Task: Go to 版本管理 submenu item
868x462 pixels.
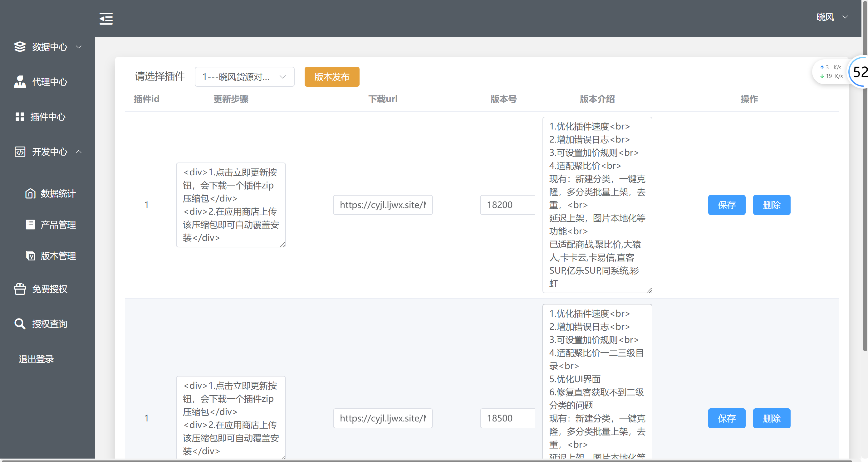Action: [x=58, y=256]
